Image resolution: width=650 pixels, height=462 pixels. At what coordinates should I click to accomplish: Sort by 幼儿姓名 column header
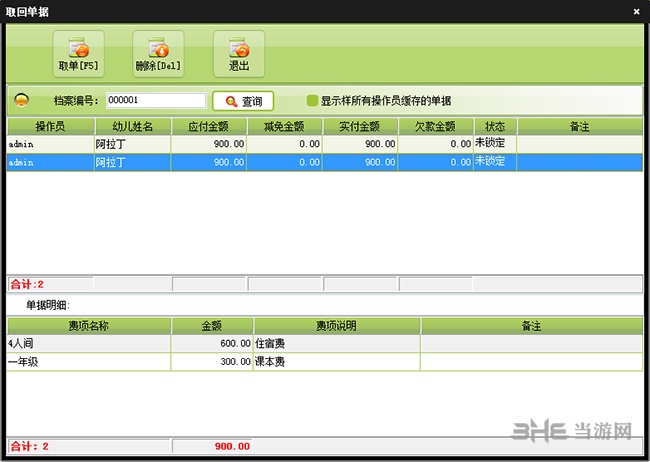tap(133, 126)
